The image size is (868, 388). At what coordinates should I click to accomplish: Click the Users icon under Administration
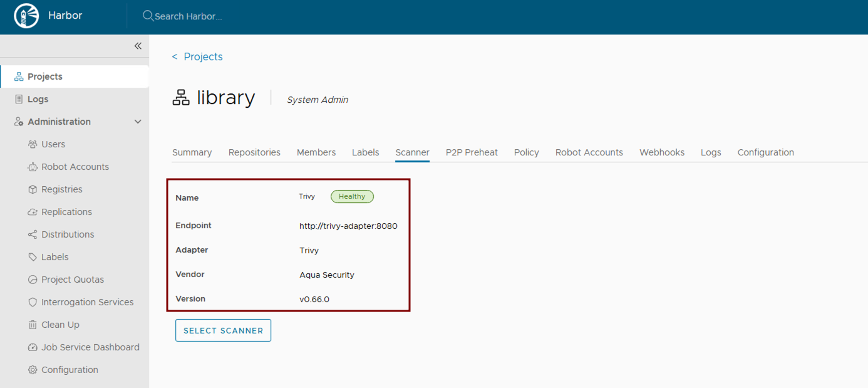point(32,144)
